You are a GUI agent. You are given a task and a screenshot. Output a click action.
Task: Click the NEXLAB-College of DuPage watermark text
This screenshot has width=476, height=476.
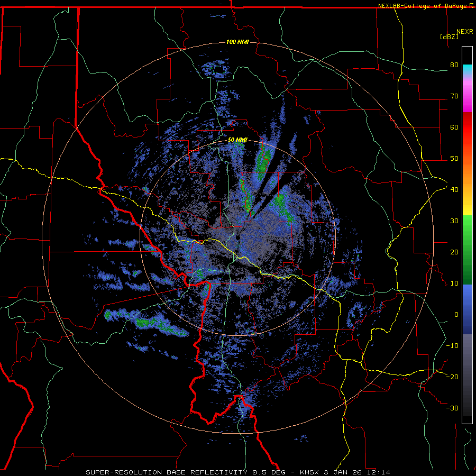423,6
